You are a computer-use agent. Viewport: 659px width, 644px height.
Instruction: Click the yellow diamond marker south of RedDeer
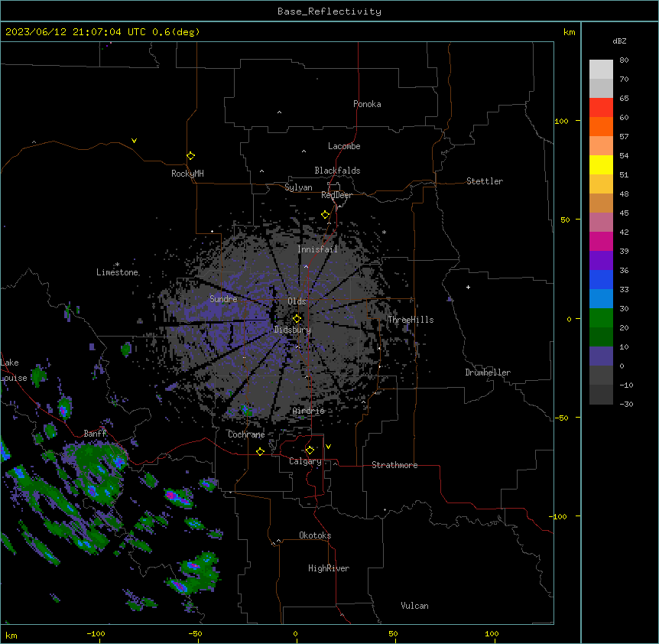326,215
